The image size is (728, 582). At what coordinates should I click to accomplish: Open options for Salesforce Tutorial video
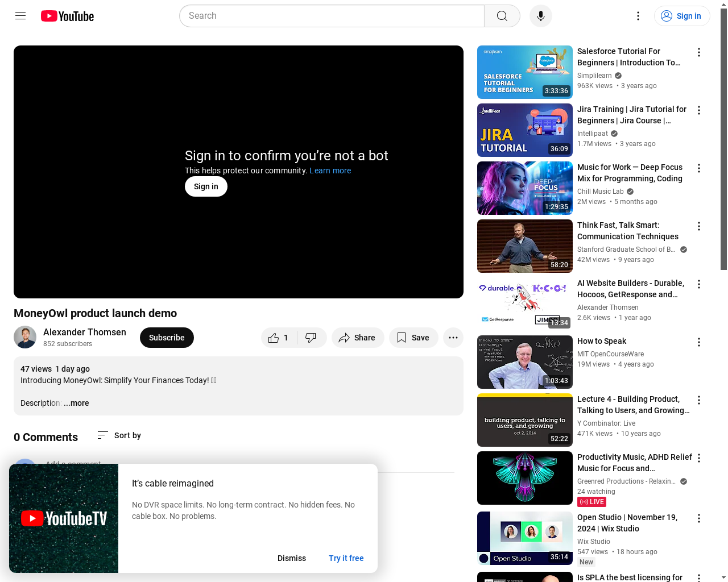699,52
